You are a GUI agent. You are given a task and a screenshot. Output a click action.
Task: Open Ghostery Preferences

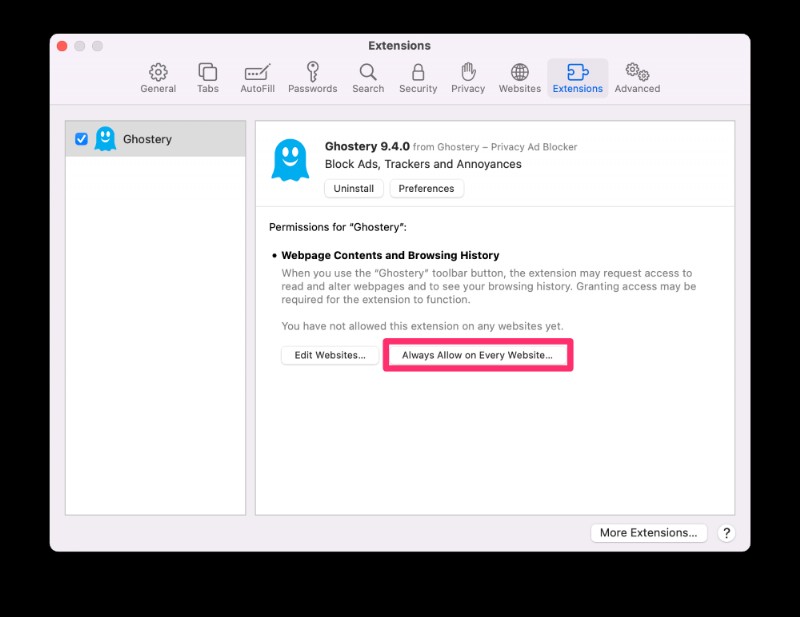tap(426, 188)
